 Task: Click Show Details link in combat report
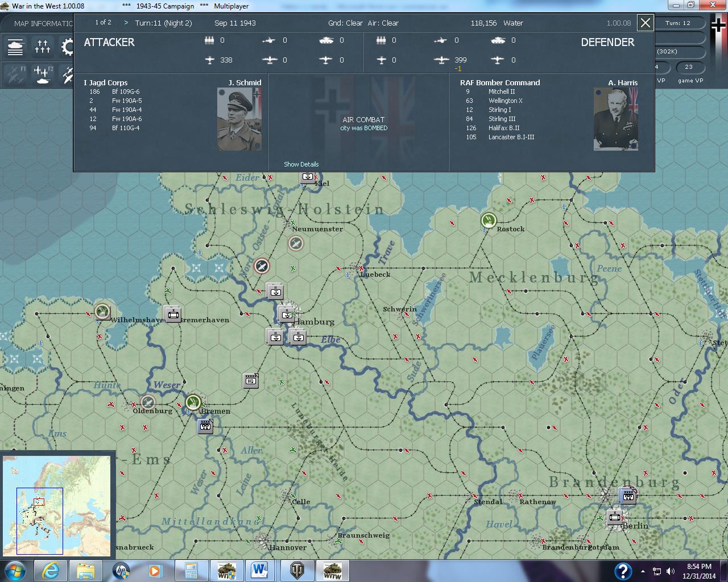(x=301, y=164)
